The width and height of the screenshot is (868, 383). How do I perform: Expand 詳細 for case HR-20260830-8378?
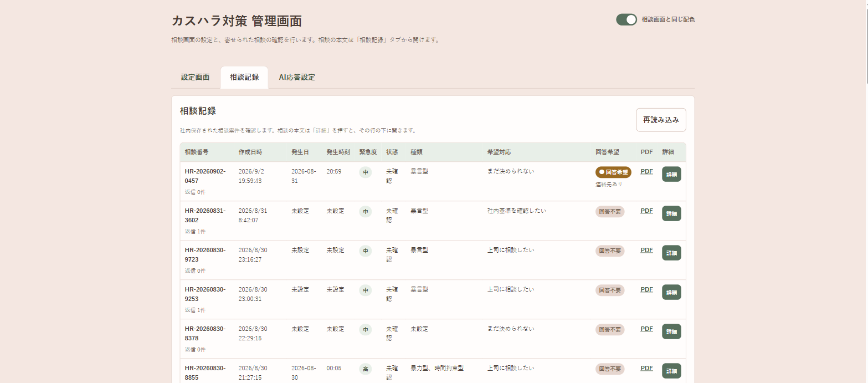671,331
